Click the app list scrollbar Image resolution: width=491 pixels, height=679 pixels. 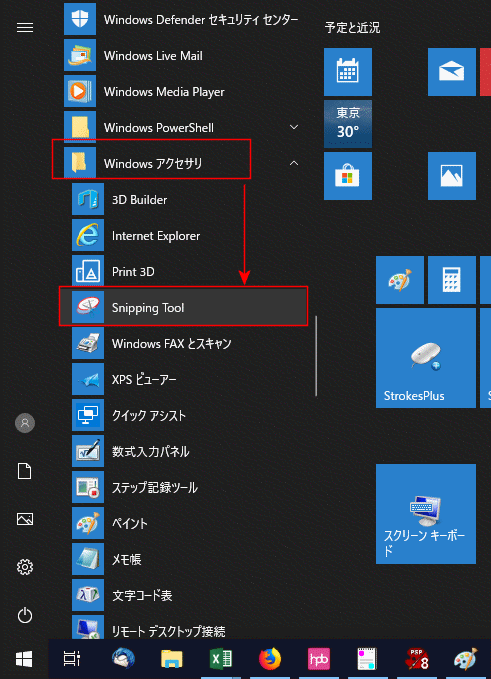[x=316, y=356]
